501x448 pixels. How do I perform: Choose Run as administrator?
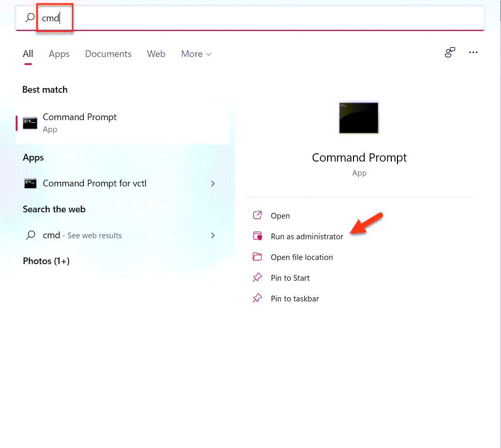pos(307,237)
